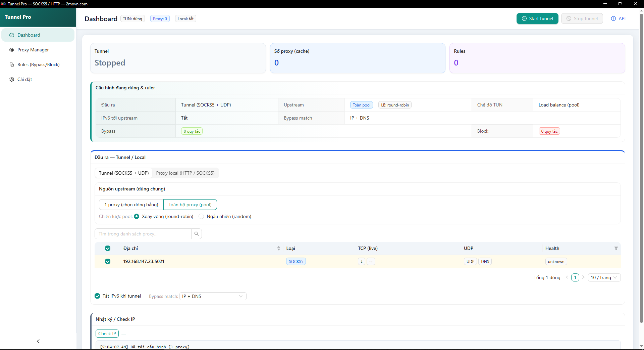Screen dimensions: 644x350
Task: Open Dashboard in the sidebar
Action: [x=38, y=35]
